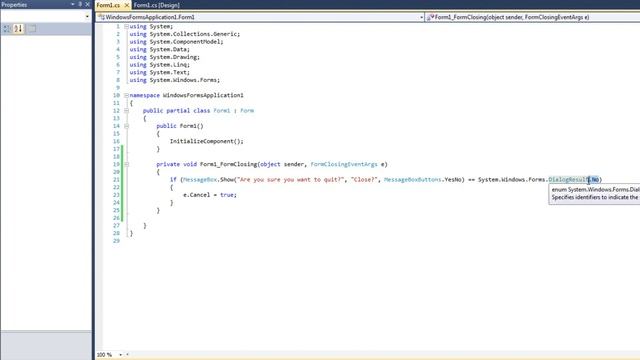Click the 'enum System.Windows.Forms' tooltip
640x360 pixels.
[x=594, y=193]
